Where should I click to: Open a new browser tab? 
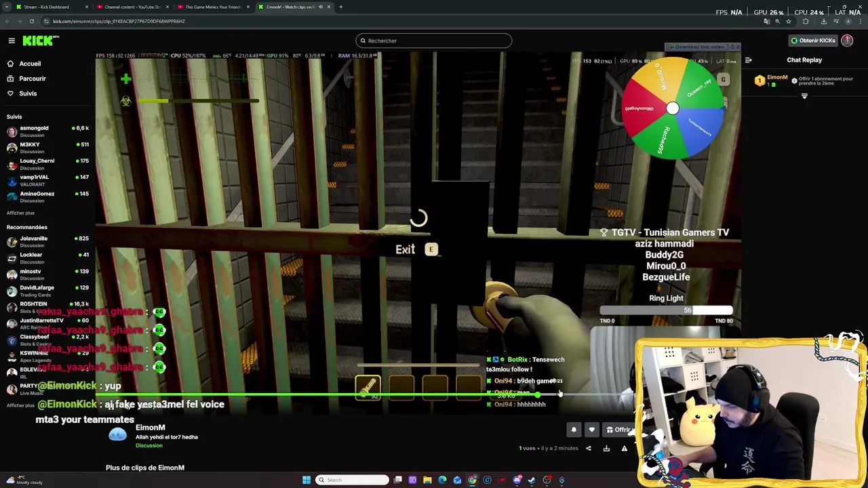[341, 7]
